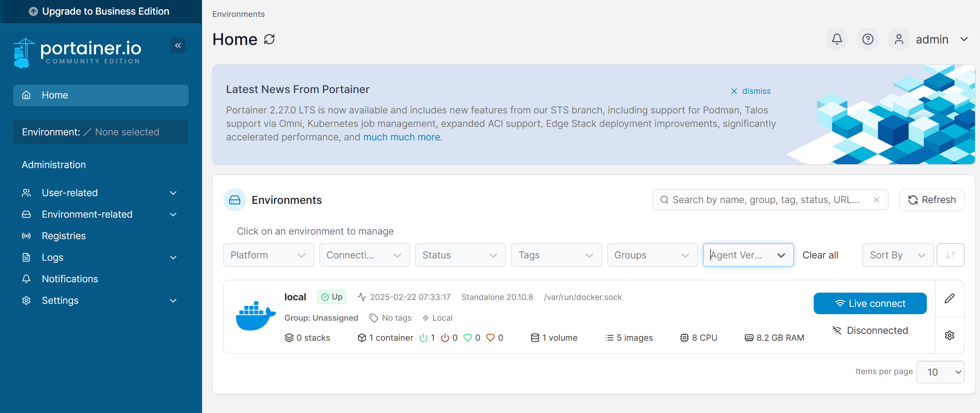
Task: Expand the User-related menu section
Action: click(100, 193)
